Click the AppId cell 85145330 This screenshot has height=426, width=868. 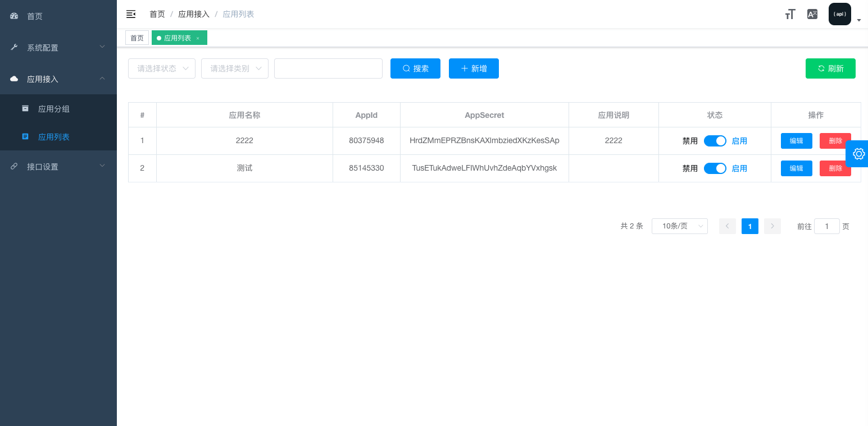[x=366, y=168]
